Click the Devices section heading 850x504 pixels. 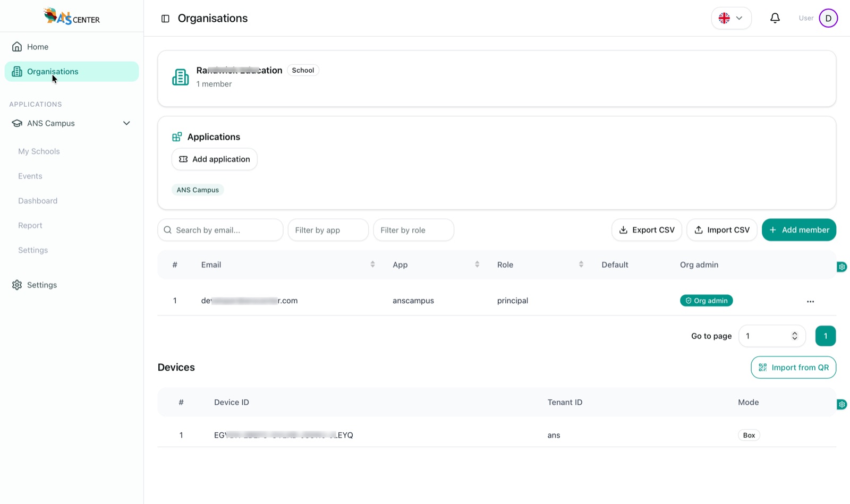click(x=176, y=368)
